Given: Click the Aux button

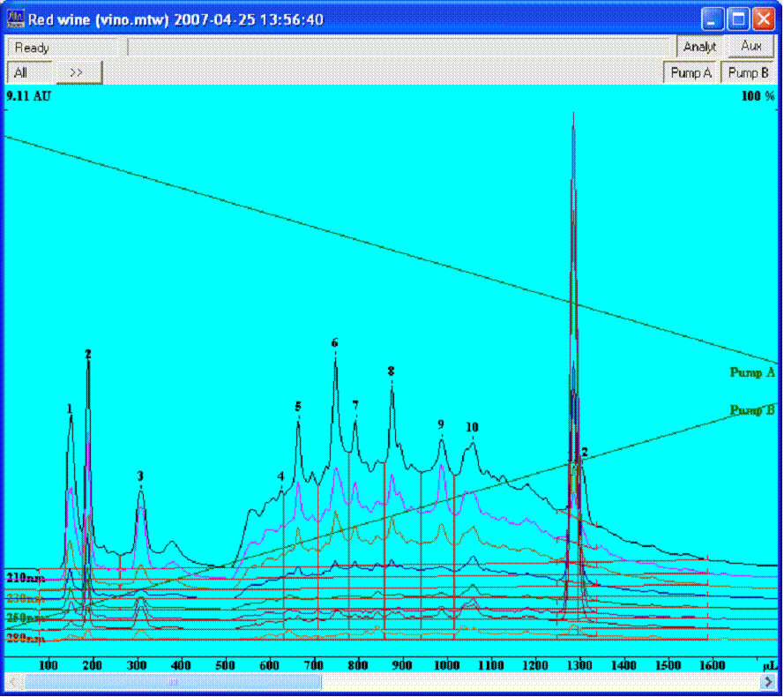Looking at the screenshot, I should (x=750, y=46).
